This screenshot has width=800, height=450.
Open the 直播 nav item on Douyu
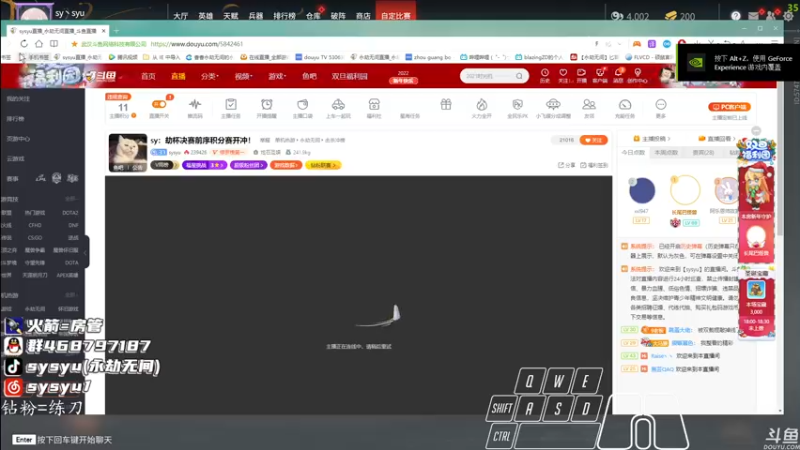point(178,76)
